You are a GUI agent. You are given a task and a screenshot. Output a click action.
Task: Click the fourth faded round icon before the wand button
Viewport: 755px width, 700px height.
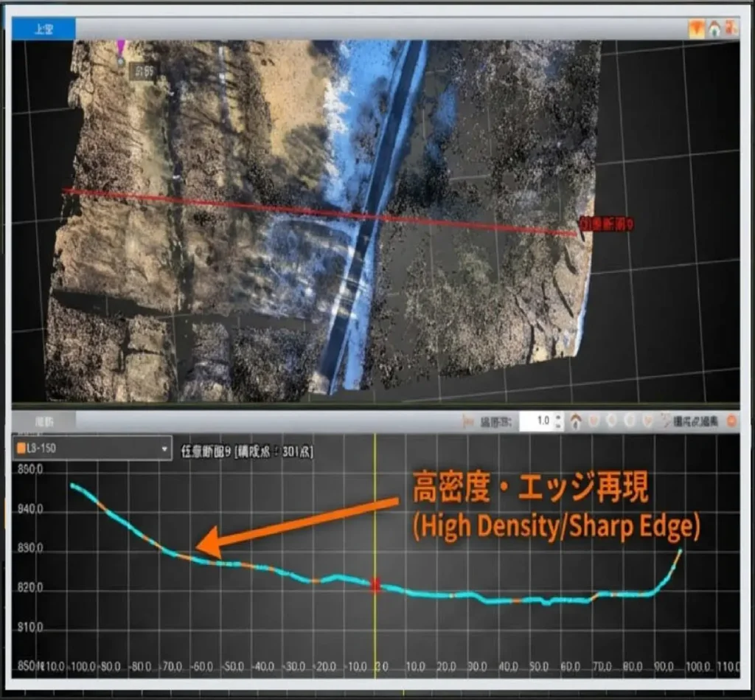coord(647,421)
